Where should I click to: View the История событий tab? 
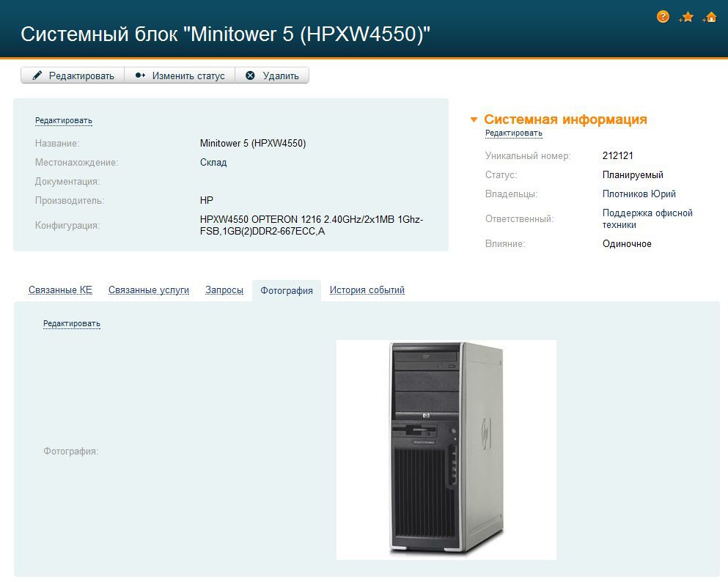367,290
